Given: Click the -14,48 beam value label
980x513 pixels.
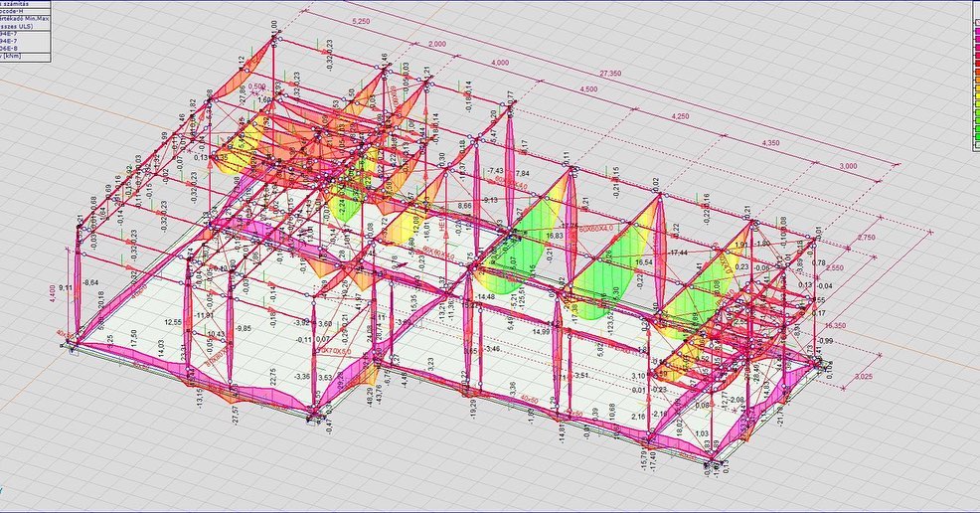Looking at the screenshot, I should coord(484,296).
